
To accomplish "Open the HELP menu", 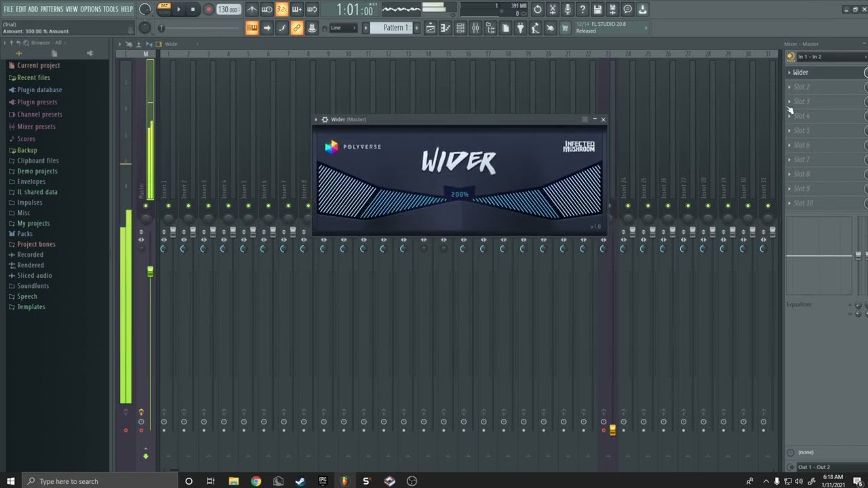I will [x=127, y=9].
